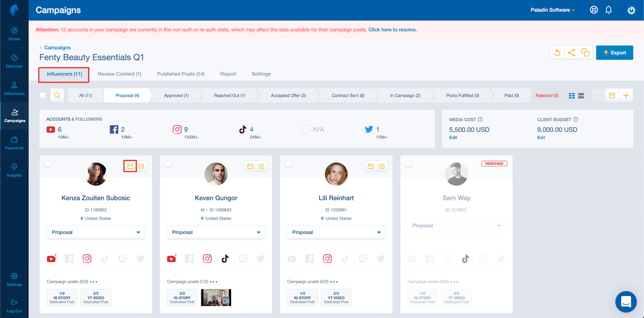Click the Export button

(615, 53)
